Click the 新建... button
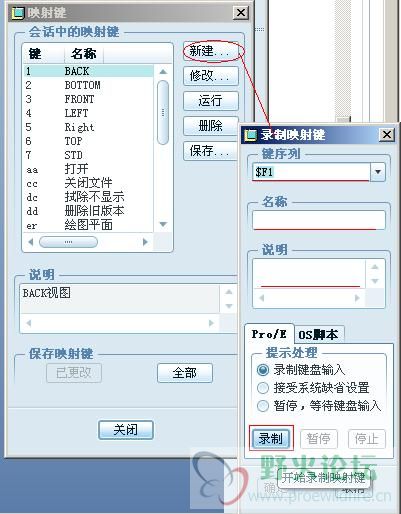This screenshot has height=514, width=401. (x=211, y=51)
